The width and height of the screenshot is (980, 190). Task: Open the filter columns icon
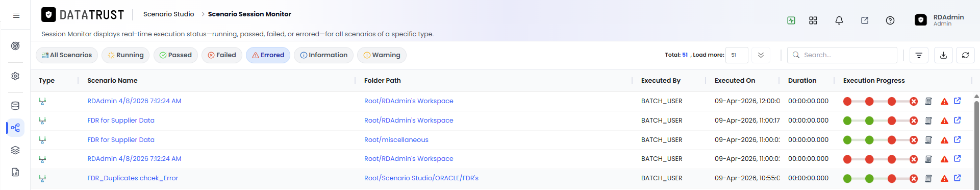coord(919,55)
